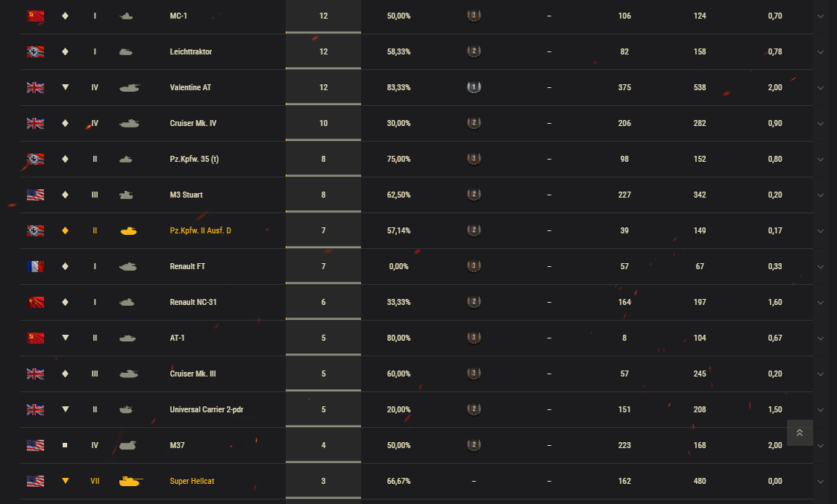837x504 pixels.
Task: Click the M37 artillery vehicle icon
Action: click(x=128, y=445)
